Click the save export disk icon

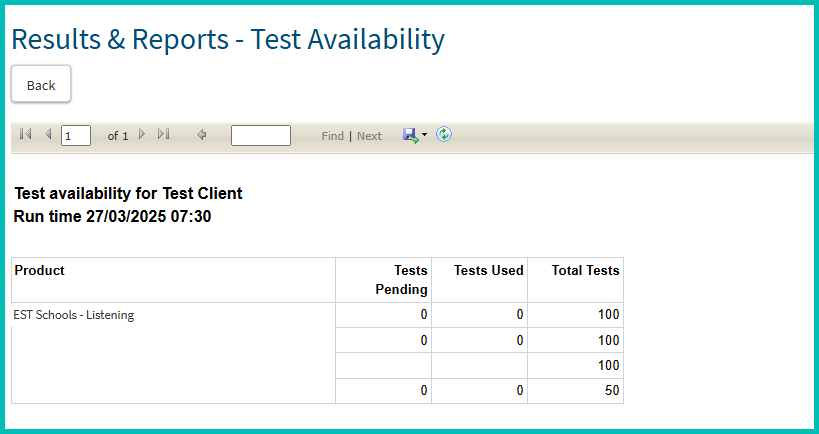click(411, 135)
